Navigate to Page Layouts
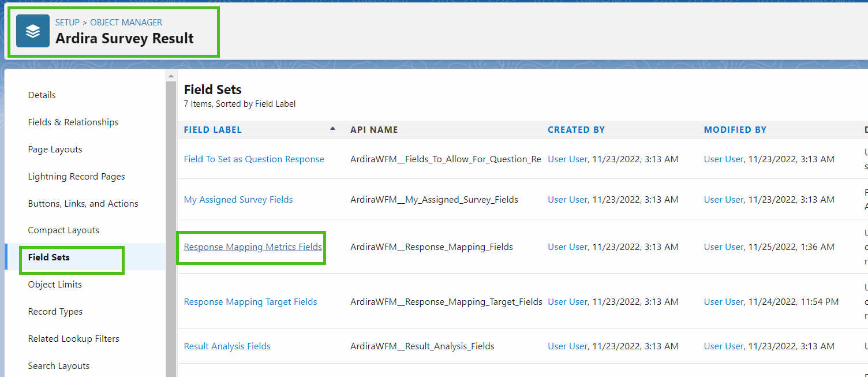868x377 pixels. [x=55, y=149]
